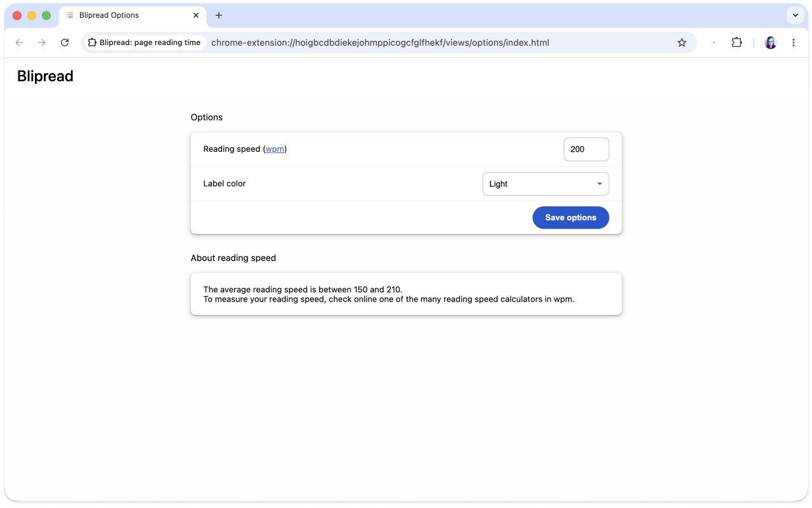
Task: Open the Label color dropdown
Action: click(x=546, y=184)
